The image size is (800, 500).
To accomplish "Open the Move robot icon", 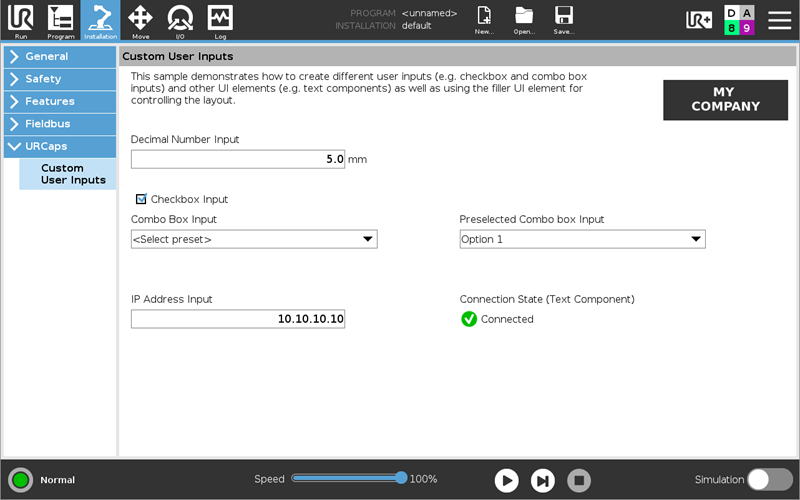I will [x=140, y=20].
